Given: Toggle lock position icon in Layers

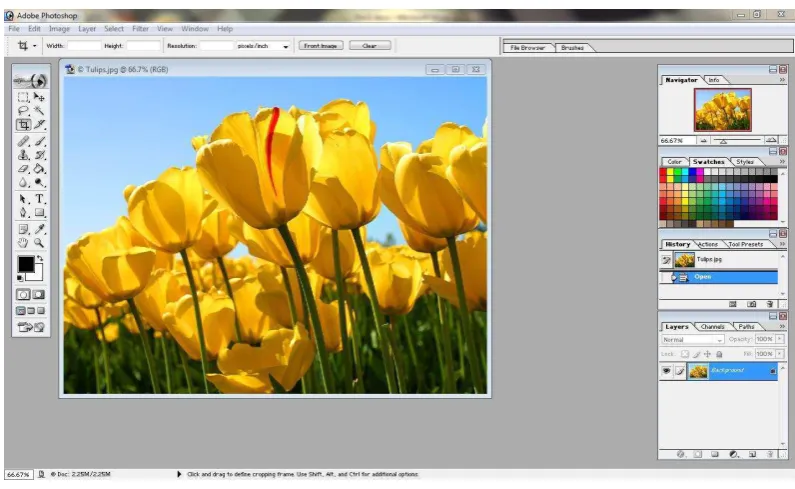Looking at the screenshot, I should 707,354.
